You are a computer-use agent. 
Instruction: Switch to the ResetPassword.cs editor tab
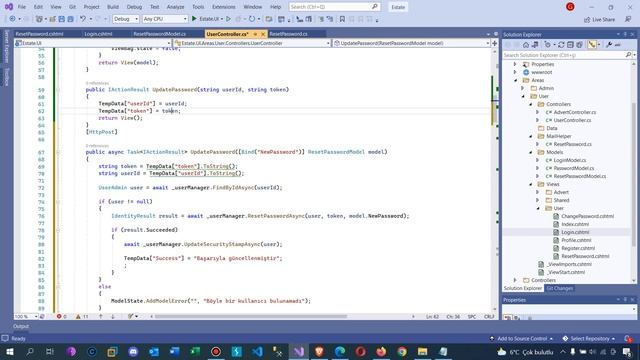click(289, 34)
